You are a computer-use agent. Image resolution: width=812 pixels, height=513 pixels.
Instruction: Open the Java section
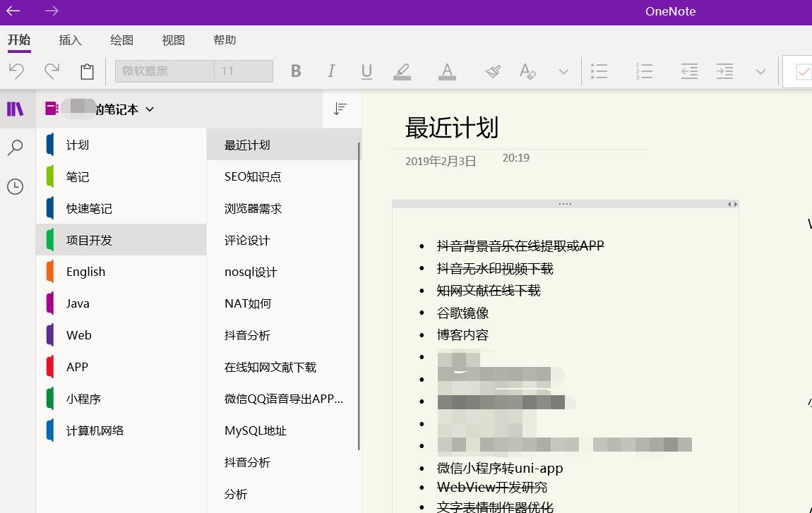[x=121, y=303]
